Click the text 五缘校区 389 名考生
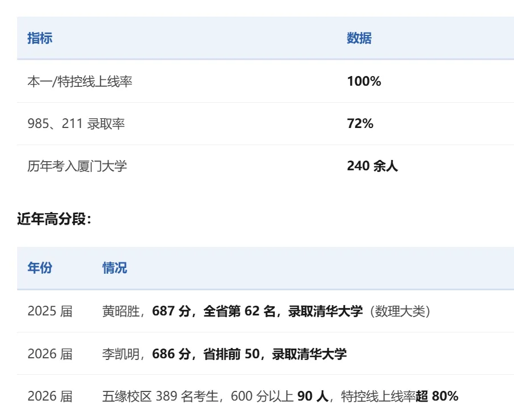Image resolution: width=514 pixels, height=420 pixels. [160, 396]
